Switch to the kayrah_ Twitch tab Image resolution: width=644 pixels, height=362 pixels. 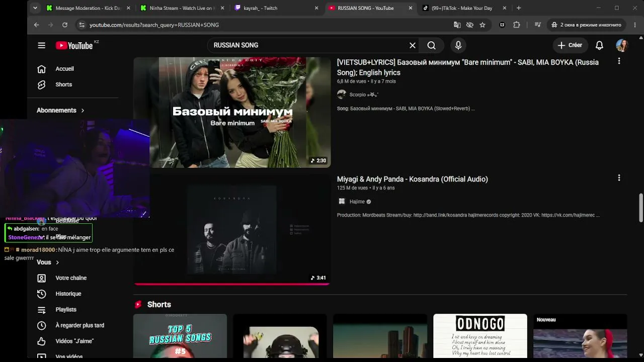(x=276, y=8)
